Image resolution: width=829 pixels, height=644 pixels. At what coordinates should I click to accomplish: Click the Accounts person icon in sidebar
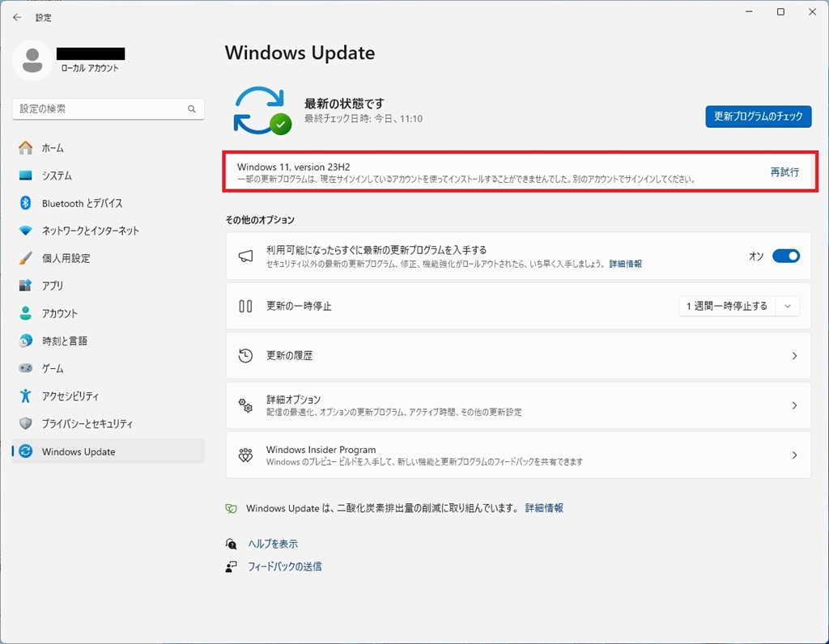point(25,313)
